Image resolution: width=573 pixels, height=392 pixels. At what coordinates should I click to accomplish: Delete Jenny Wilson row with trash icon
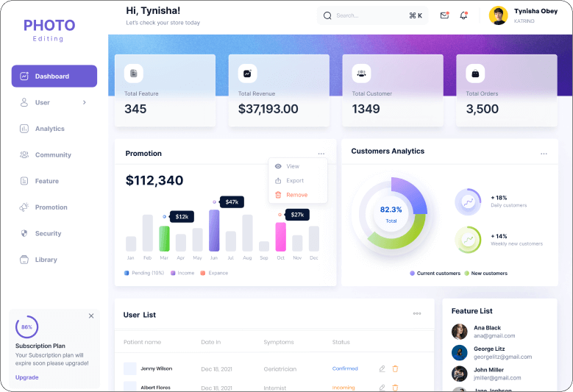click(x=395, y=368)
